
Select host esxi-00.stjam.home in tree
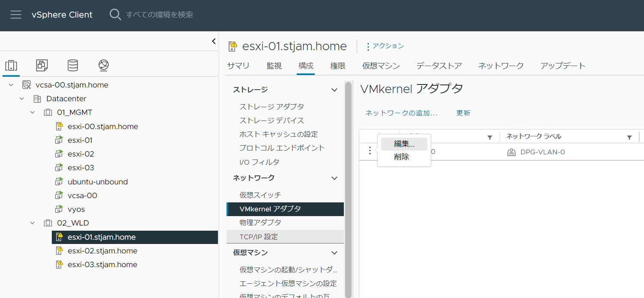pyautogui.click(x=103, y=126)
